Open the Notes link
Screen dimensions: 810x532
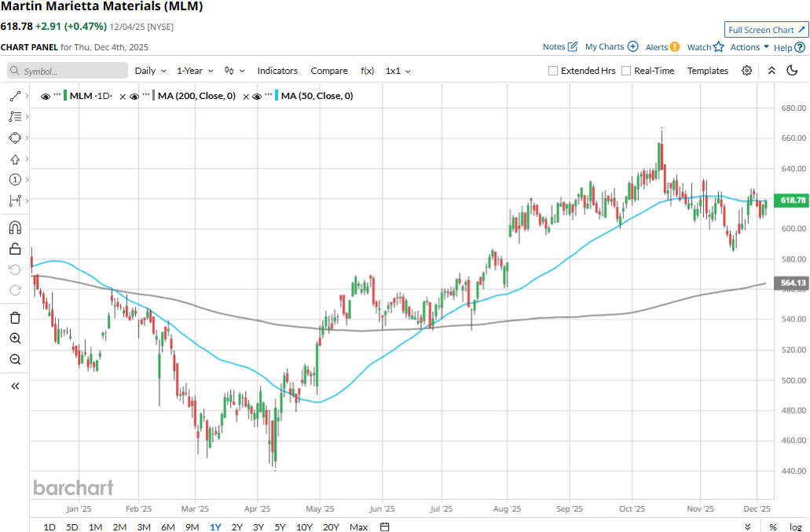(x=560, y=47)
